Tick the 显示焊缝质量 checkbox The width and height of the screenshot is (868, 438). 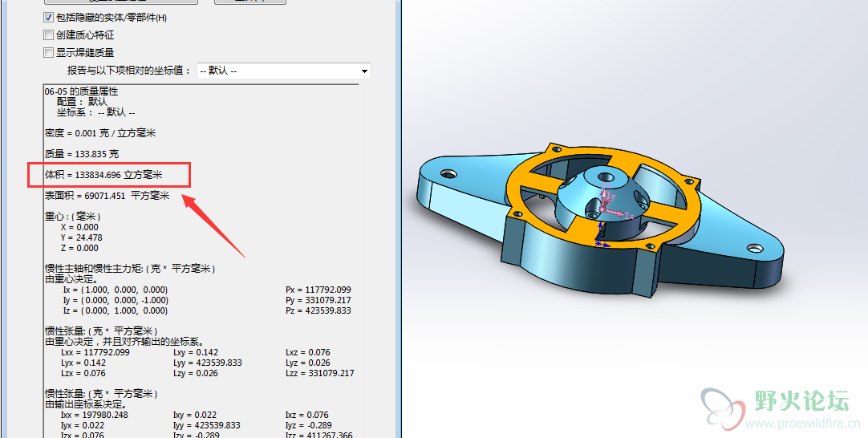click(x=49, y=53)
